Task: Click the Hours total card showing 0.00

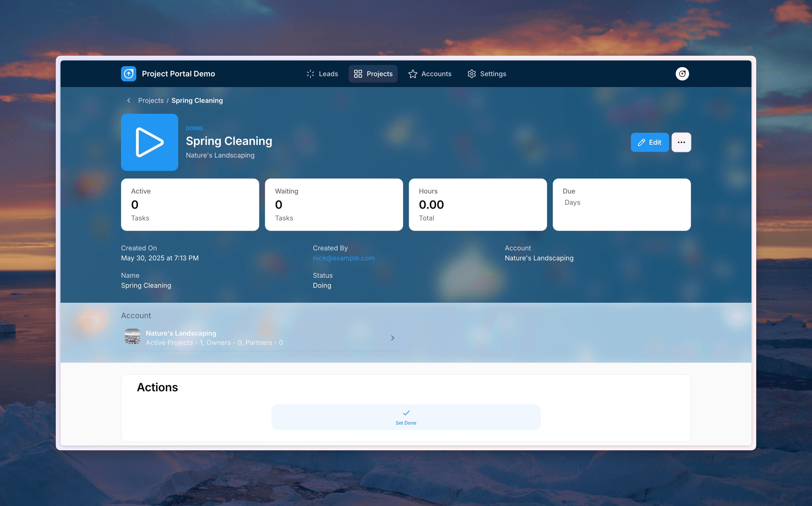Action: pyautogui.click(x=478, y=204)
